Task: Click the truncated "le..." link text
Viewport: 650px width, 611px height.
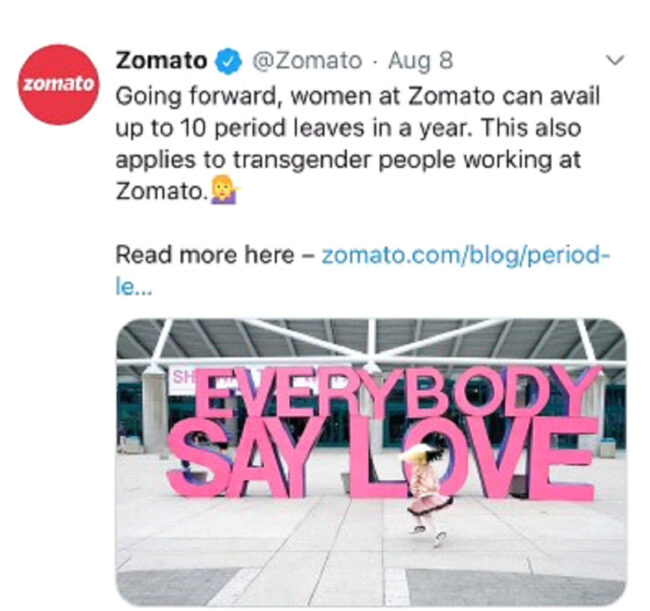Action: (x=133, y=287)
